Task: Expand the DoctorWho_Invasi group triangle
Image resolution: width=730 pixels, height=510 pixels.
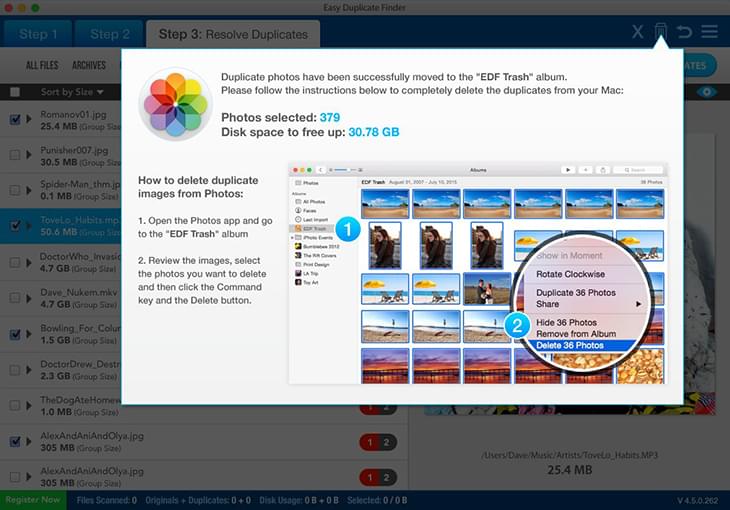Action: point(29,262)
